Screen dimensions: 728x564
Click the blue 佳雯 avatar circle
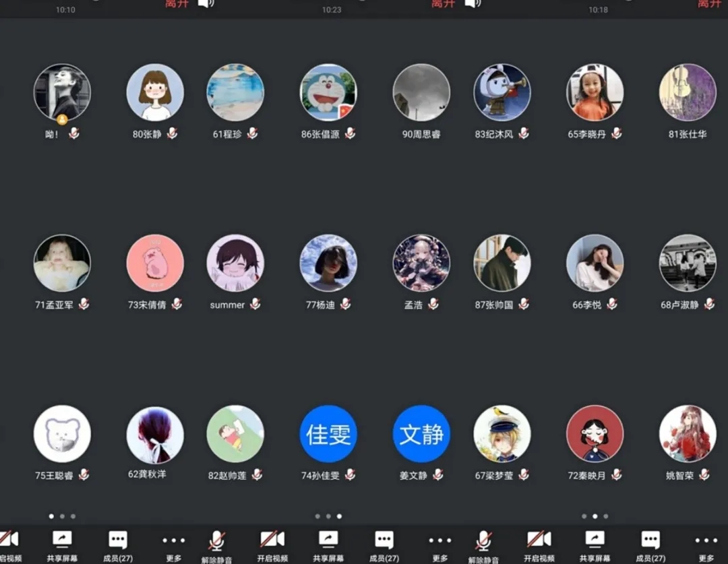point(328,434)
